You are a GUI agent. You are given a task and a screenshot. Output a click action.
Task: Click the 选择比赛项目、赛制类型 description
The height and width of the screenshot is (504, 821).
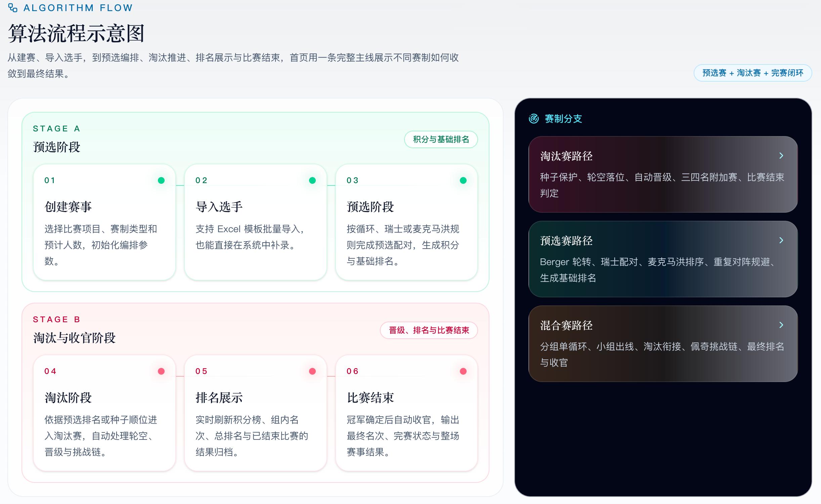pyautogui.click(x=101, y=245)
